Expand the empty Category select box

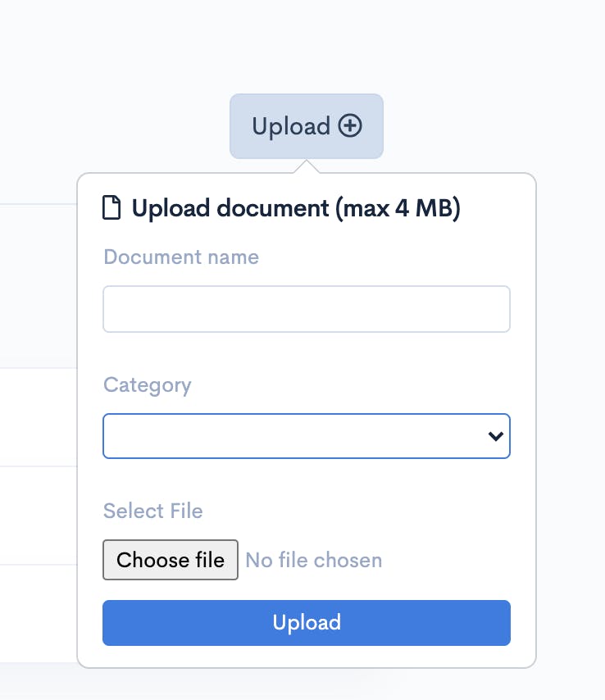coord(307,436)
